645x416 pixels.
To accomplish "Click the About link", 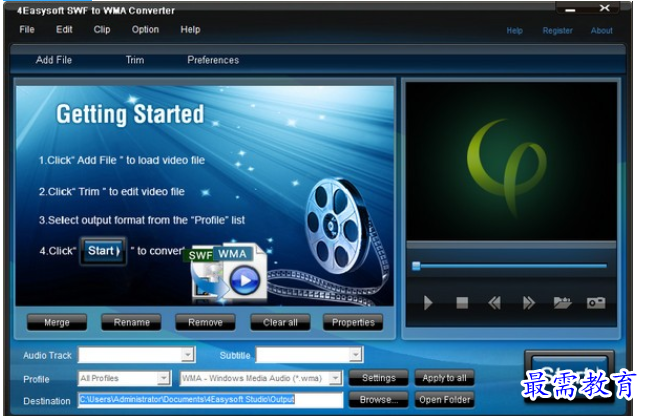I will tap(601, 31).
